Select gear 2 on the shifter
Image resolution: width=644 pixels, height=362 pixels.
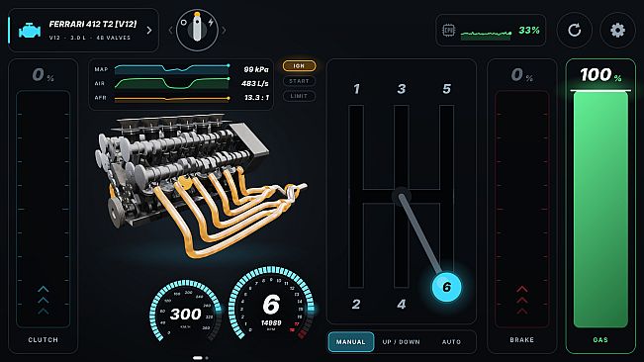356,304
